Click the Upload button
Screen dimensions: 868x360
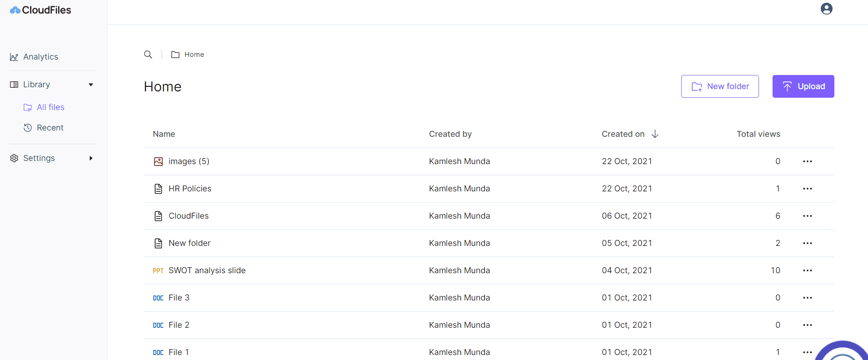click(803, 86)
